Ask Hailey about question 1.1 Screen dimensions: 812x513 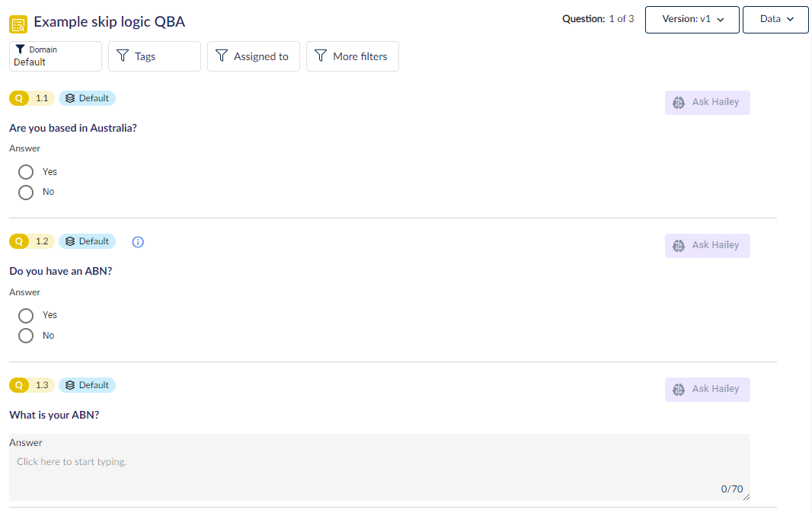[x=708, y=103]
